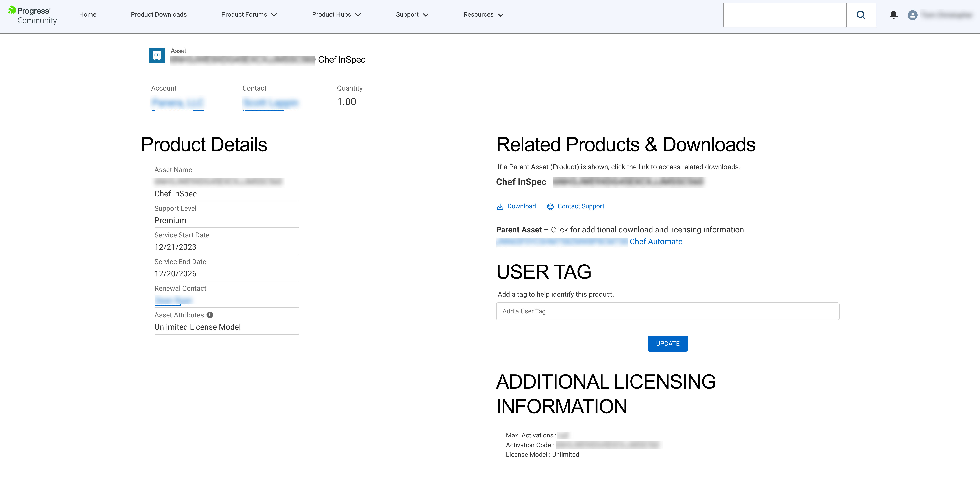
Task: Click the search magnifier button
Action: pos(861,15)
